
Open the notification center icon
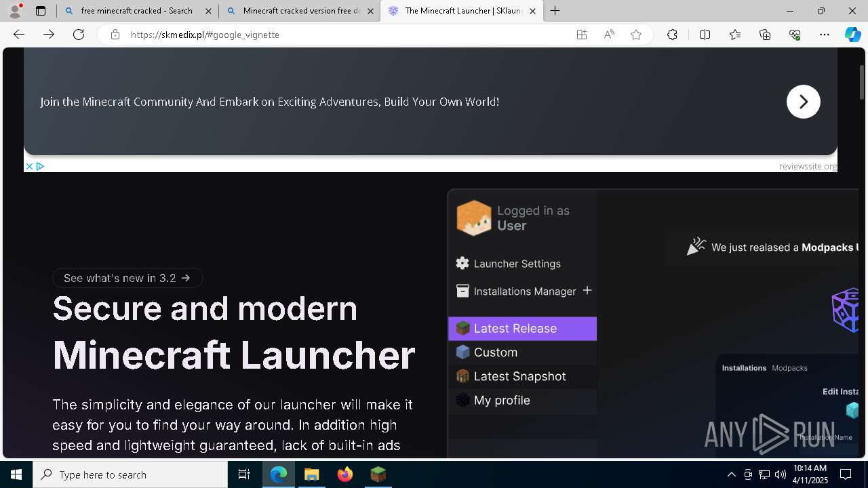pyautogui.click(x=846, y=474)
